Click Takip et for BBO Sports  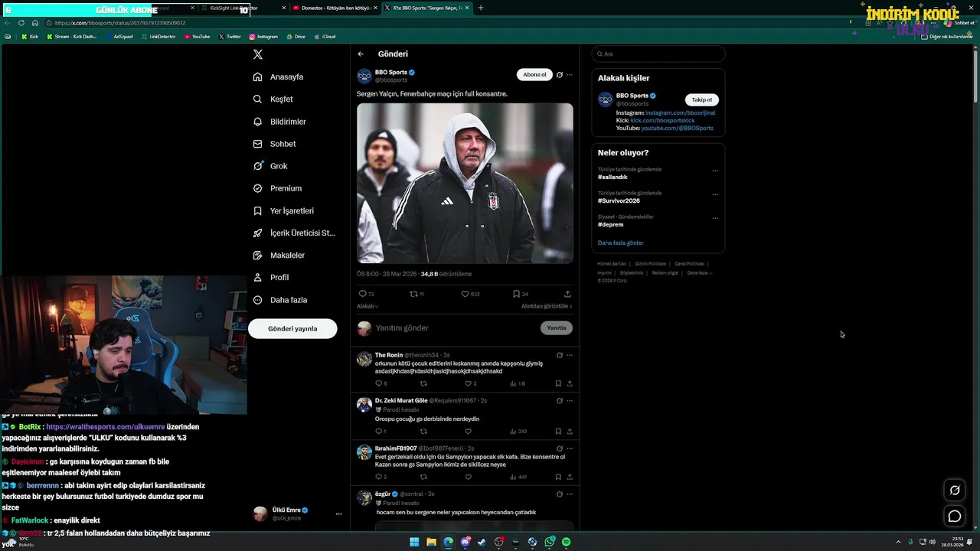[702, 99]
